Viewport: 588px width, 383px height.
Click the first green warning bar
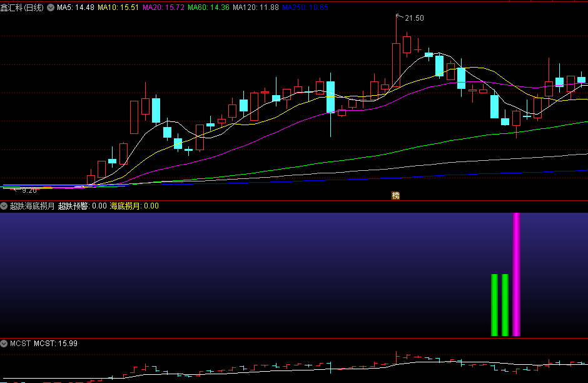point(495,305)
